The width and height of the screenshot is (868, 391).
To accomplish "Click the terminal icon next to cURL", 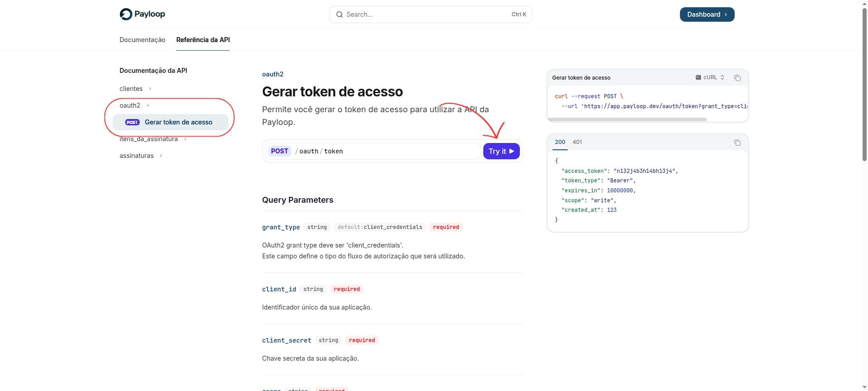I will click(x=698, y=77).
